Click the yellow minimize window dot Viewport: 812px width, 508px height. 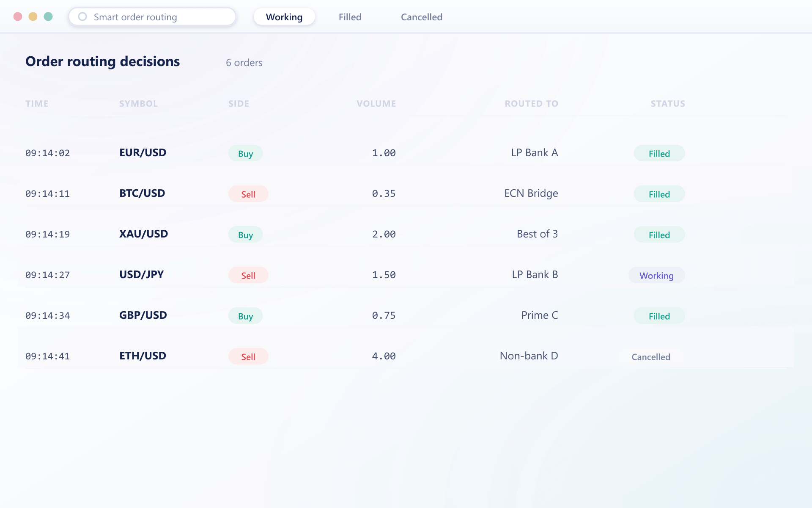(x=33, y=17)
